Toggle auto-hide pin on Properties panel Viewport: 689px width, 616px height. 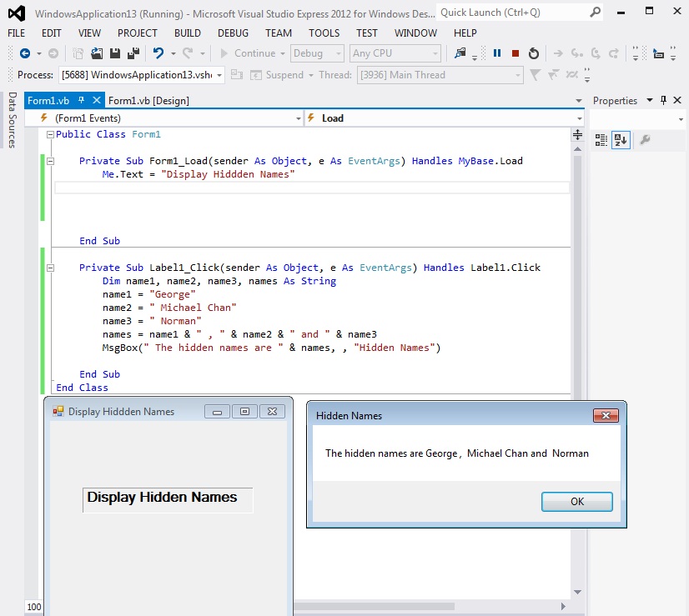pyautogui.click(x=663, y=100)
